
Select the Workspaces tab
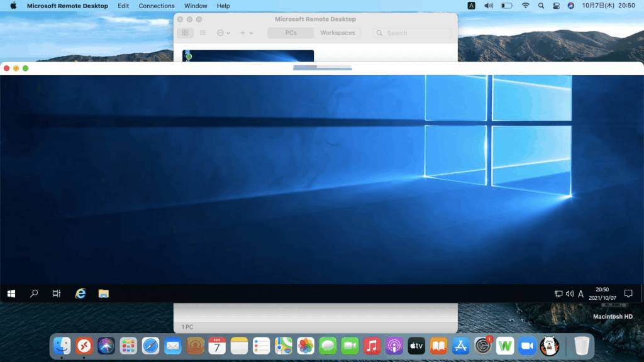[337, 33]
